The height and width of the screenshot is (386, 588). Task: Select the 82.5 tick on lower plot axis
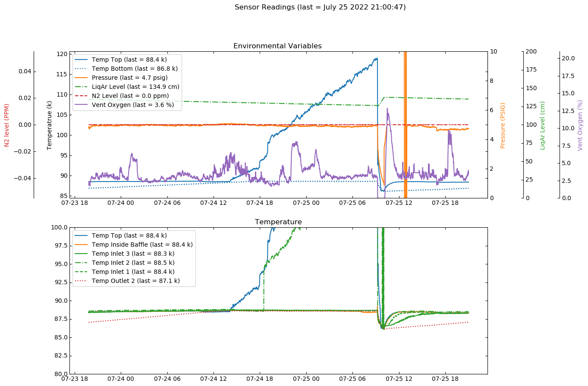click(62, 355)
